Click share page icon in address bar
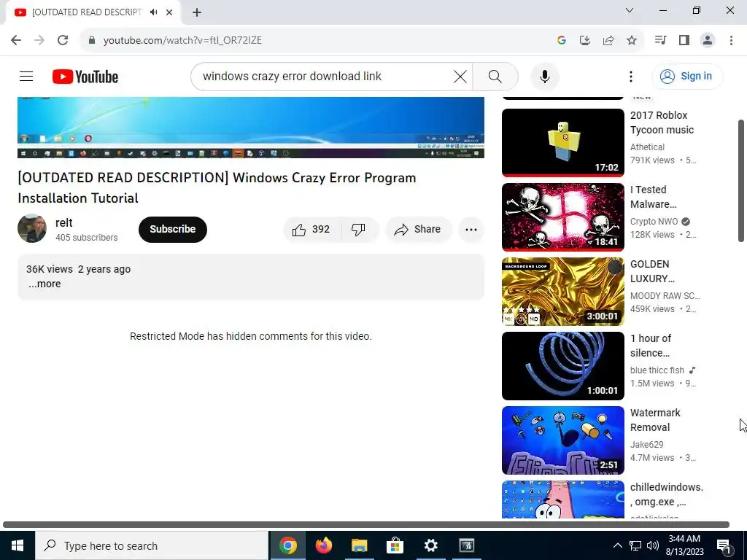Screen dimensions: 747x560 pyautogui.click(x=608, y=40)
